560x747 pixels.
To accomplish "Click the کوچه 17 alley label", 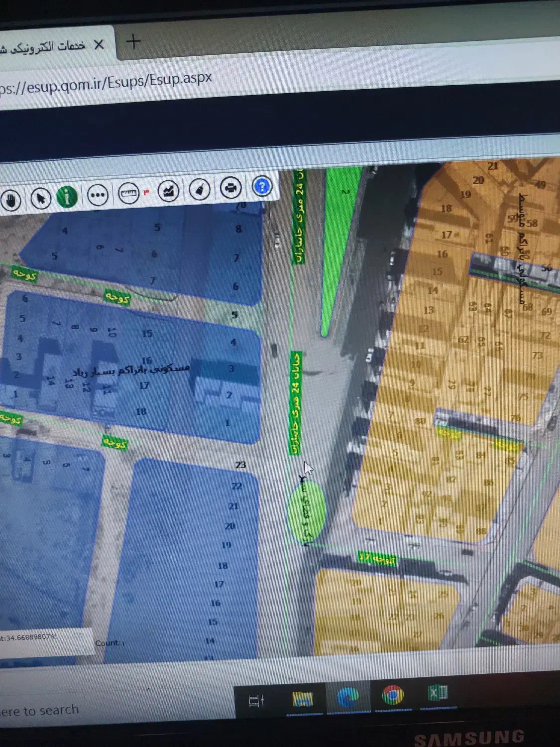I will 377,558.
